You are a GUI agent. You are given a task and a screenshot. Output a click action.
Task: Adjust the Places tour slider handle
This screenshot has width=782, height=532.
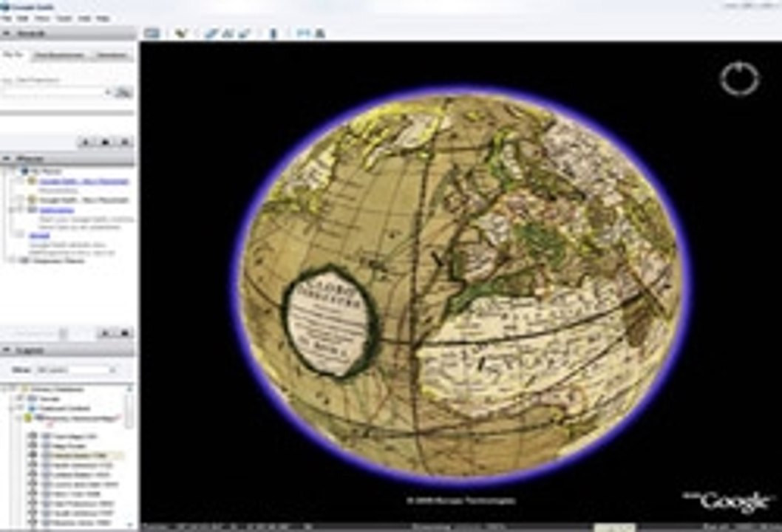pyautogui.click(x=63, y=333)
